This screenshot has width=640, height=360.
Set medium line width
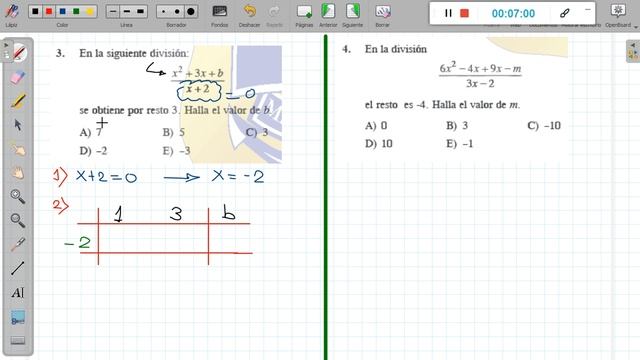pyautogui.click(x=127, y=11)
